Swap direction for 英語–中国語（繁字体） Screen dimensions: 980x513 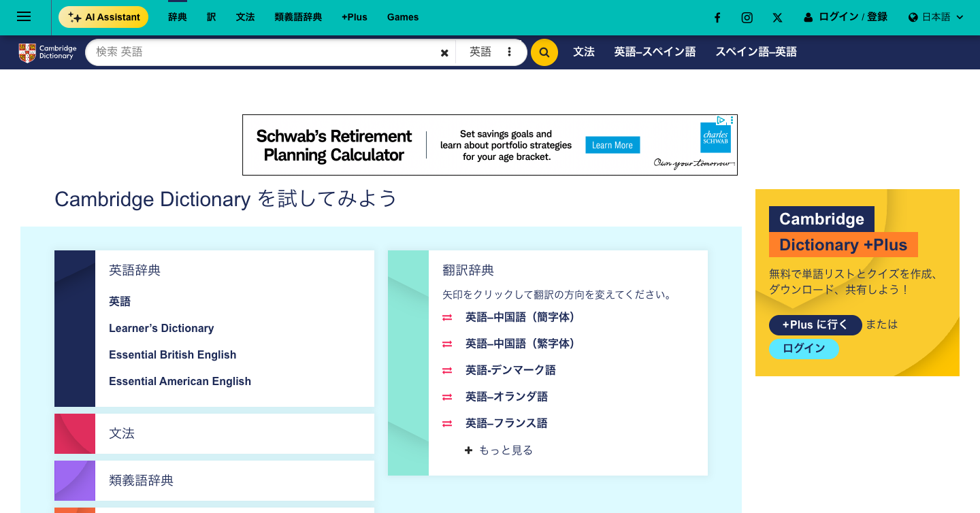click(x=447, y=344)
